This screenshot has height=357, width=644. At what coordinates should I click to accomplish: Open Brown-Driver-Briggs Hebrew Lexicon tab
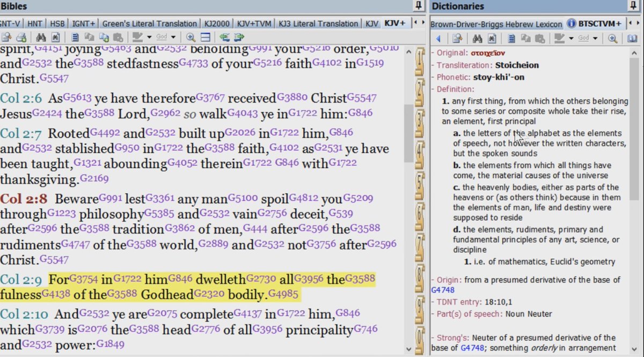pos(496,24)
